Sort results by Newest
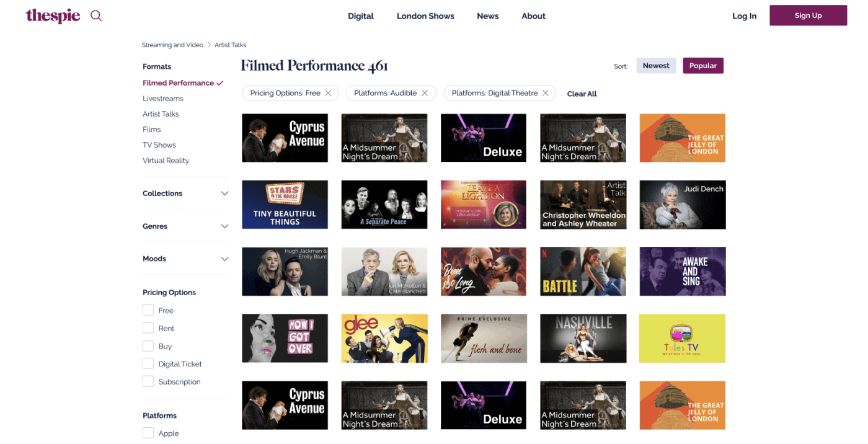 pos(656,66)
